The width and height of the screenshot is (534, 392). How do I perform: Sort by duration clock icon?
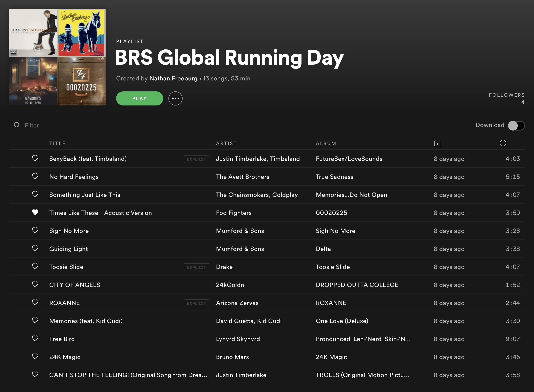(503, 143)
